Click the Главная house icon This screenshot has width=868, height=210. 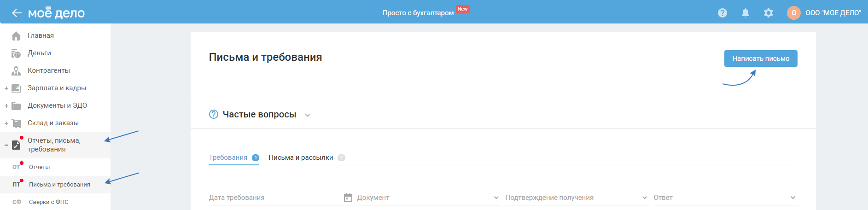[16, 35]
